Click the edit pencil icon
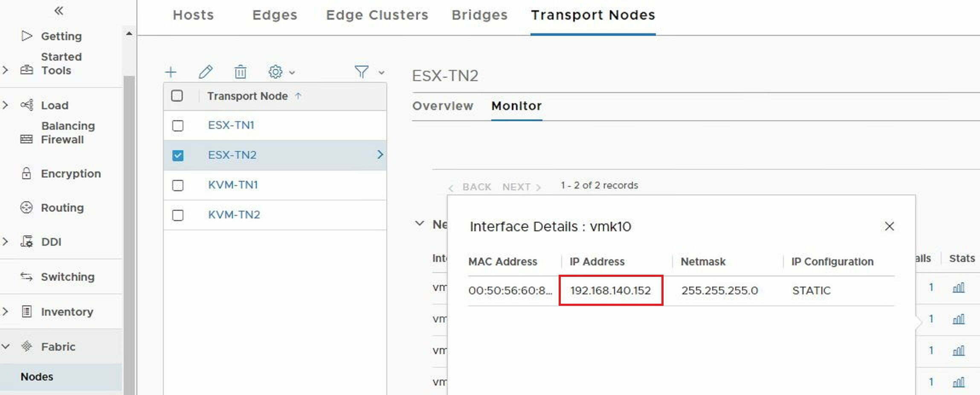The width and height of the screenshot is (980, 395). coord(206,72)
